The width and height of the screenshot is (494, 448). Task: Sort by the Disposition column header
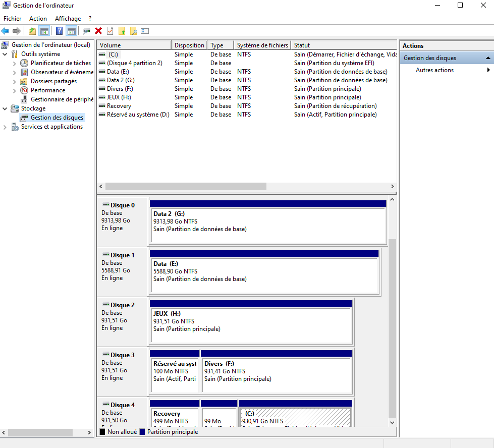(189, 45)
